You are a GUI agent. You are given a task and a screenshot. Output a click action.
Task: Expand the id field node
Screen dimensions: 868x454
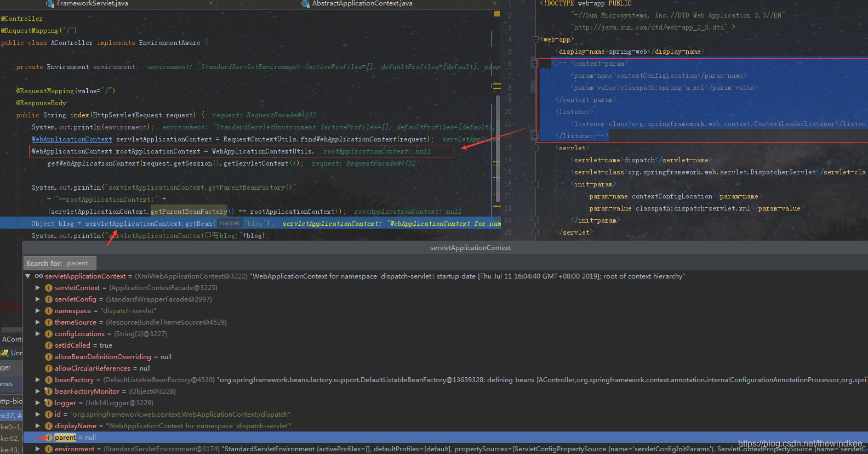(x=38, y=415)
